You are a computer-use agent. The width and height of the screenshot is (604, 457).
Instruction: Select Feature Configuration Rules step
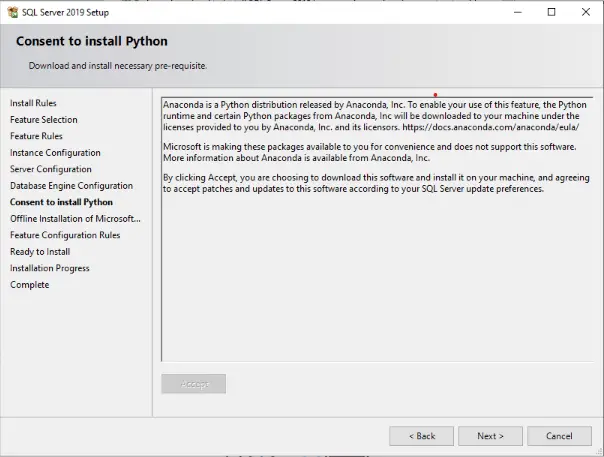tap(65, 235)
